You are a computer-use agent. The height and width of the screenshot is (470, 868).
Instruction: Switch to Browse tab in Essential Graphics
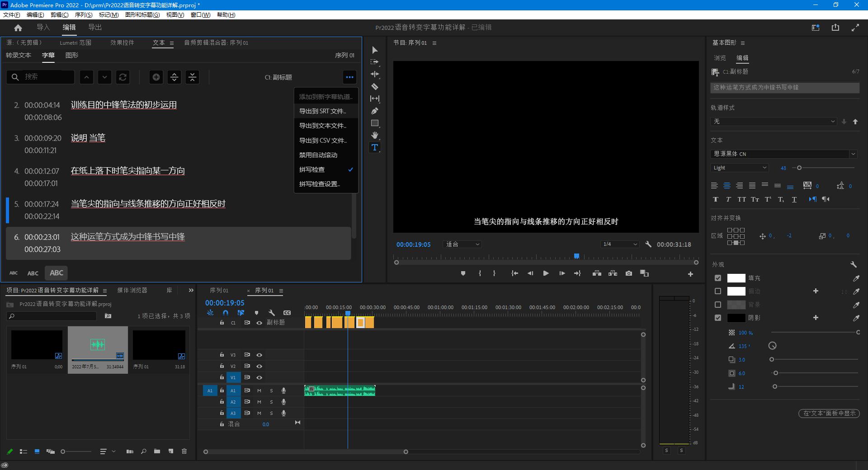click(x=720, y=58)
